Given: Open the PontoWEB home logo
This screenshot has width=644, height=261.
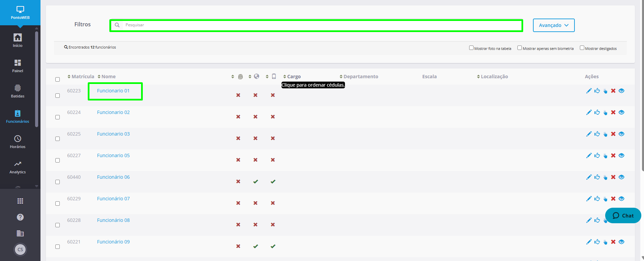Looking at the screenshot, I should [x=20, y=13].
